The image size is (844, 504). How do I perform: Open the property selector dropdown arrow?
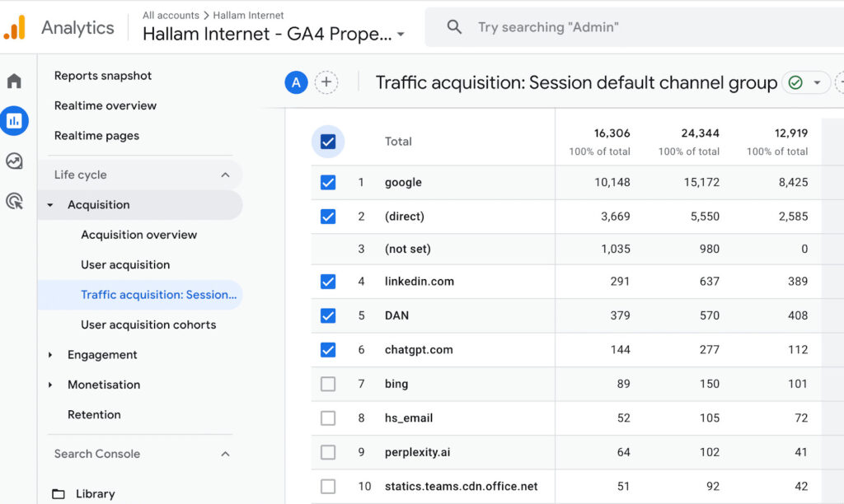click(401, 35)
